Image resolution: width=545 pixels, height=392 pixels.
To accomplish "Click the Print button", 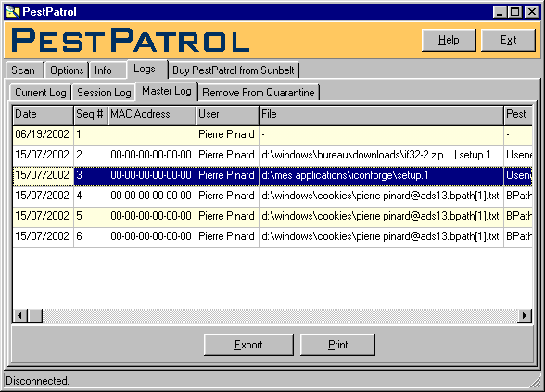I will tap(337, 345).
